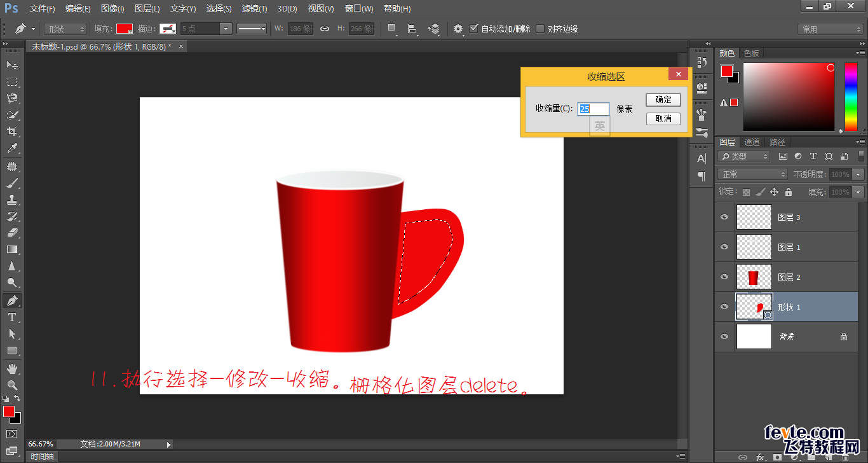Click the hue spectrum slider
This screenshot has width=868, height=463.
(850, 97)
